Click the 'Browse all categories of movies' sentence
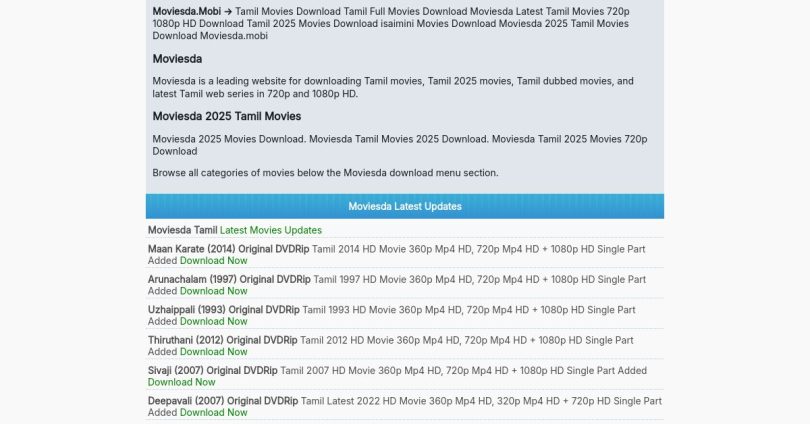810x424 pixels. pyautogui.click(x=325, y=173)
